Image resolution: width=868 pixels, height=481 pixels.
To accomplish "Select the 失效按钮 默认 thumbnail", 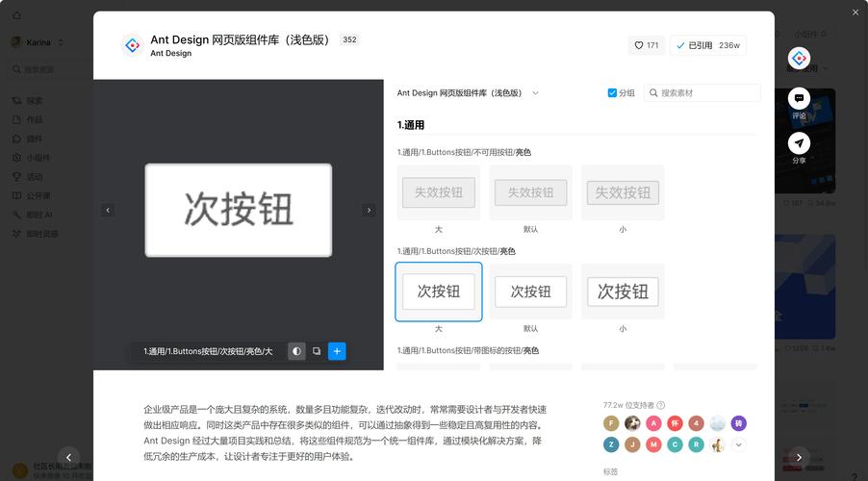I will click(531, 192).
